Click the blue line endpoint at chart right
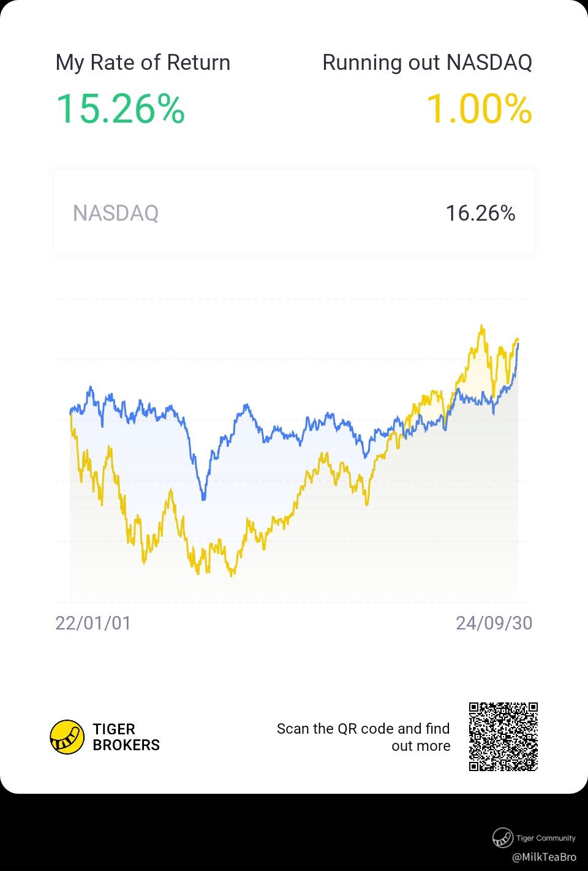 518,345
